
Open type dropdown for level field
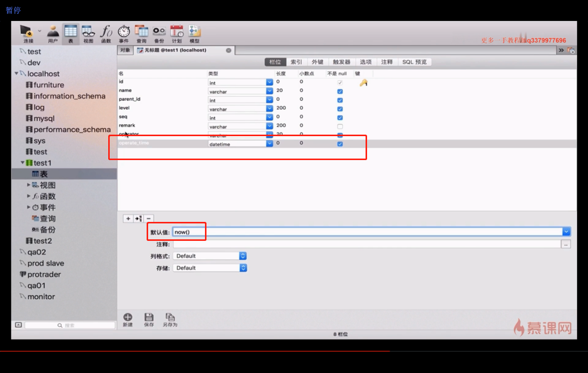coord(269,109)
